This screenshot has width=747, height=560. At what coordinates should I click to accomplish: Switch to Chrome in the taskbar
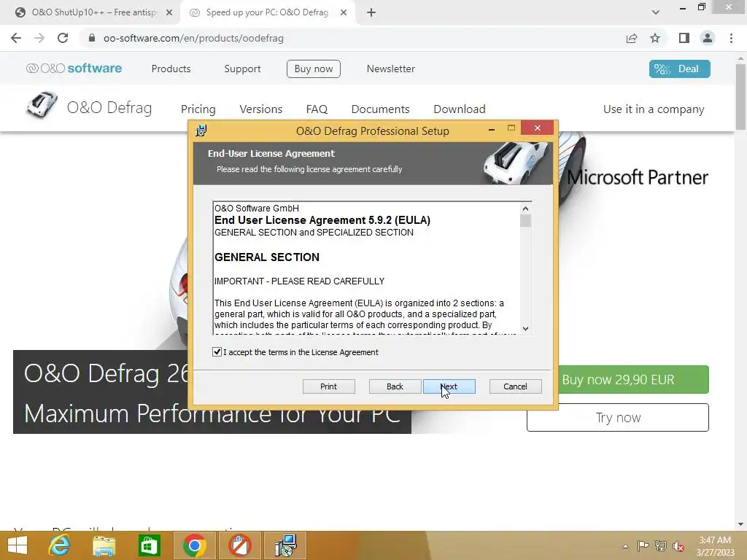[194, 545]
